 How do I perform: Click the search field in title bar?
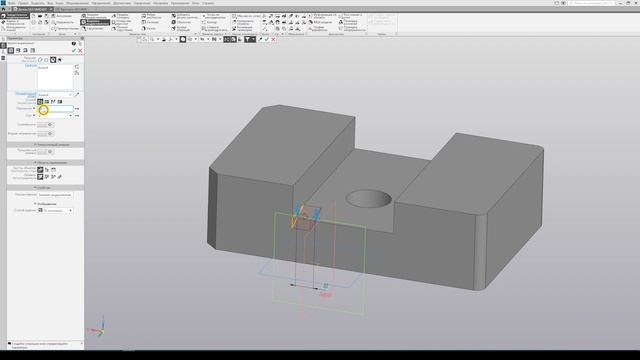[x=591, y=3]
